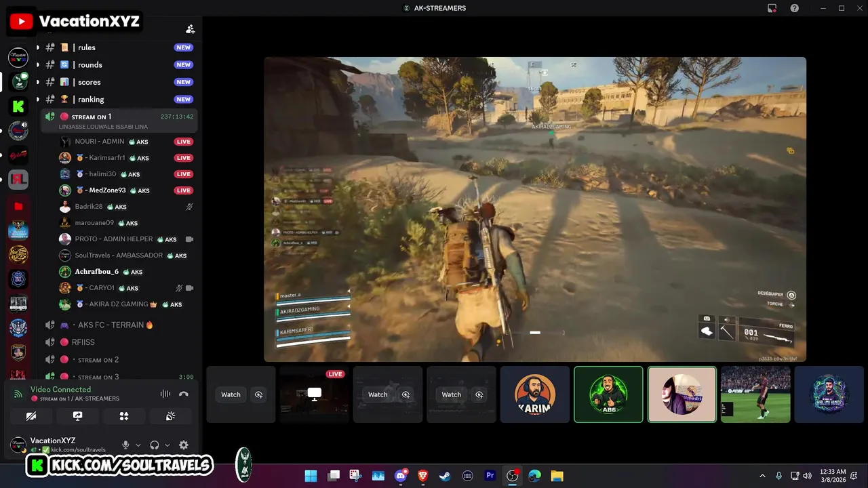Open Adobe Premiere Pro from taskbar

490,476
